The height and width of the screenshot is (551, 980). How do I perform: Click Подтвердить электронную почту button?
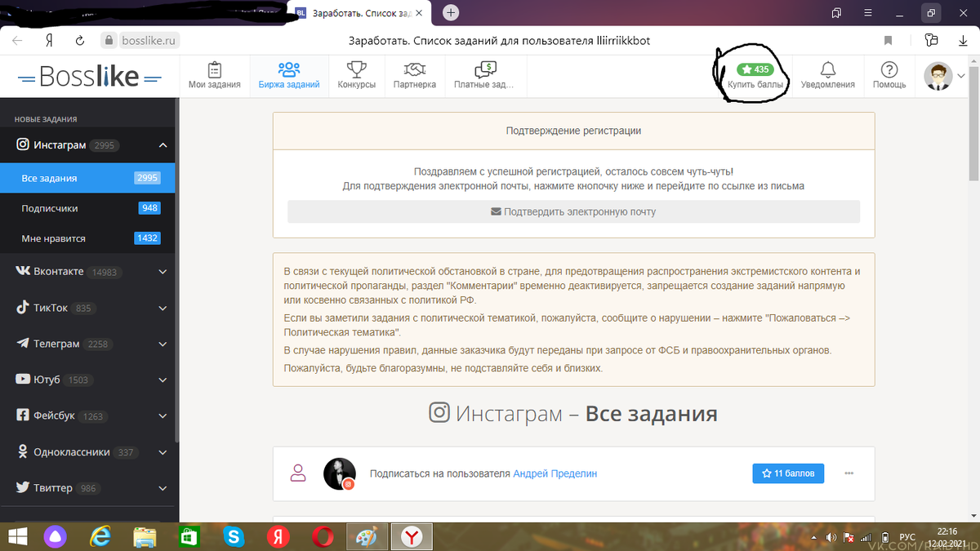click(x=572, y=211)
